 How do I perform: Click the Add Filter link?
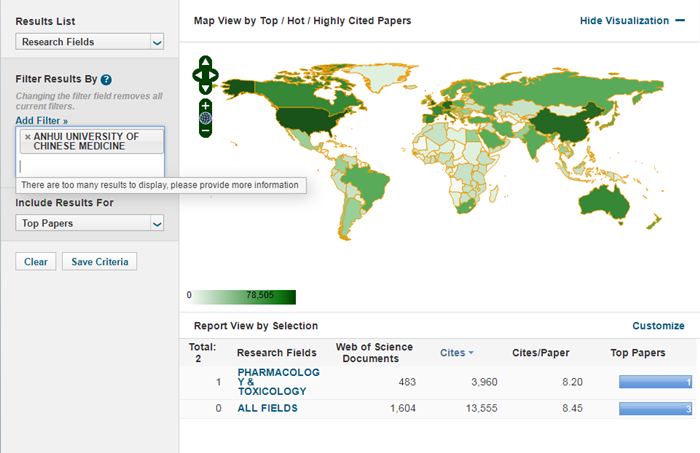[x=42, y=120]
